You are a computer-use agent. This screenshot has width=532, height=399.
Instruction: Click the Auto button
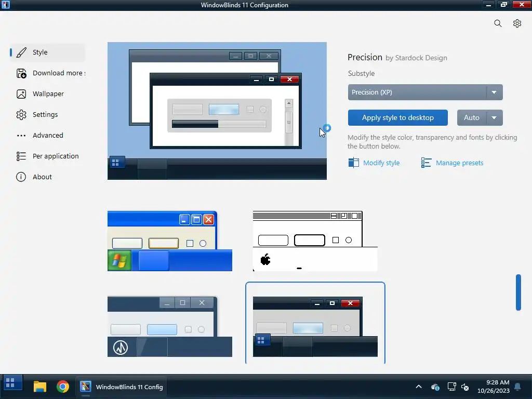click(x=472, y=118)
